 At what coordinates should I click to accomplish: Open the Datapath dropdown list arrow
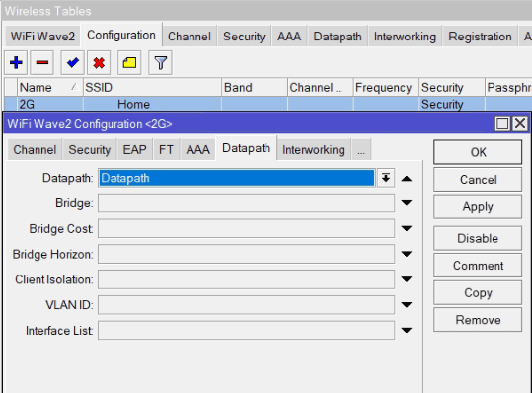386,178
